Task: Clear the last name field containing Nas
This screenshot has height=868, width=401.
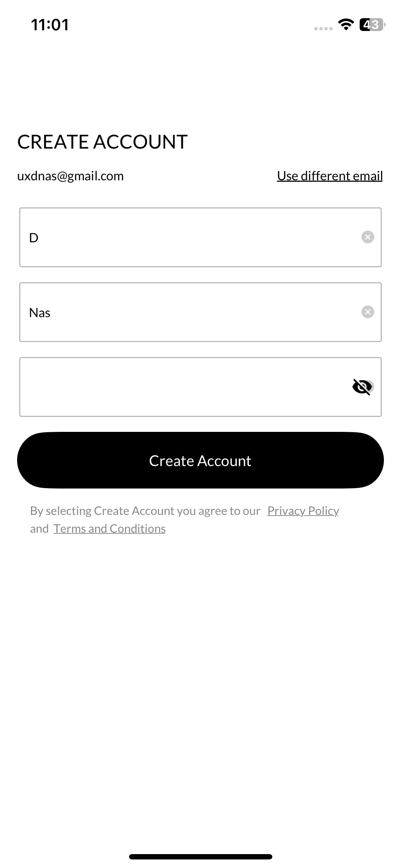Action: [367, 312]
